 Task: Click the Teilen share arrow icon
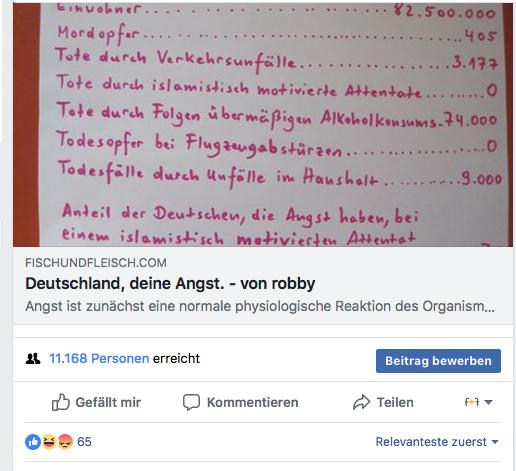click(361, 402)
